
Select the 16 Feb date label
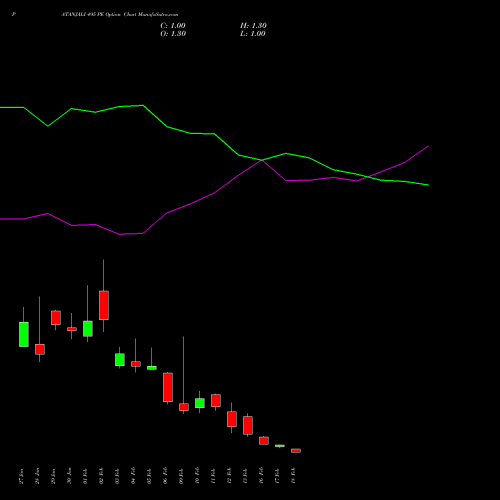point(261,476)
